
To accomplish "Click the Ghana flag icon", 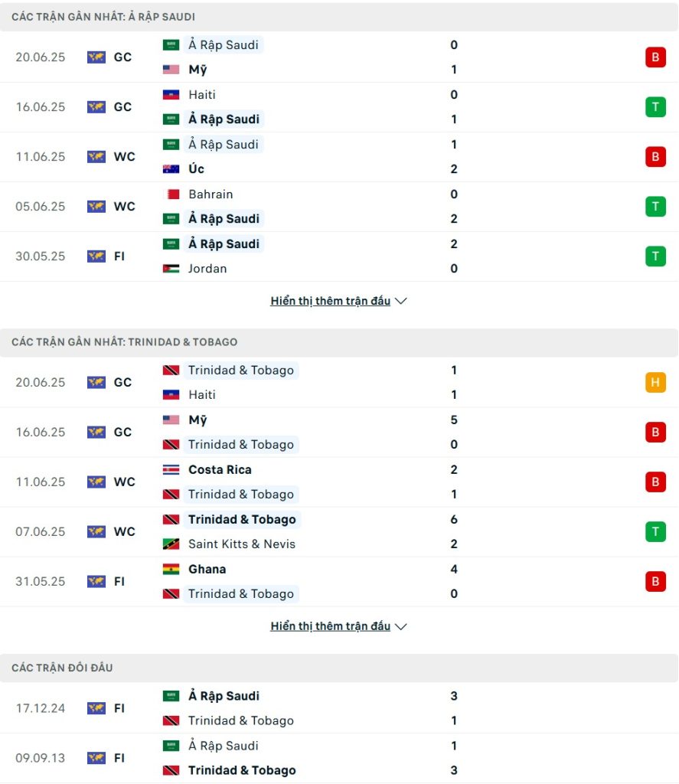I will [171, 569].
